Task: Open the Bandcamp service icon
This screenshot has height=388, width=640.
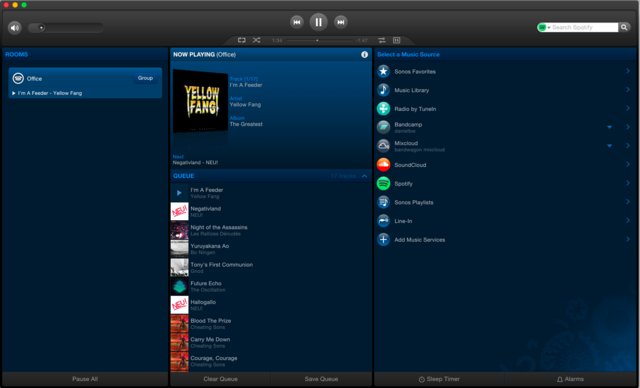Action: point(383,127)
